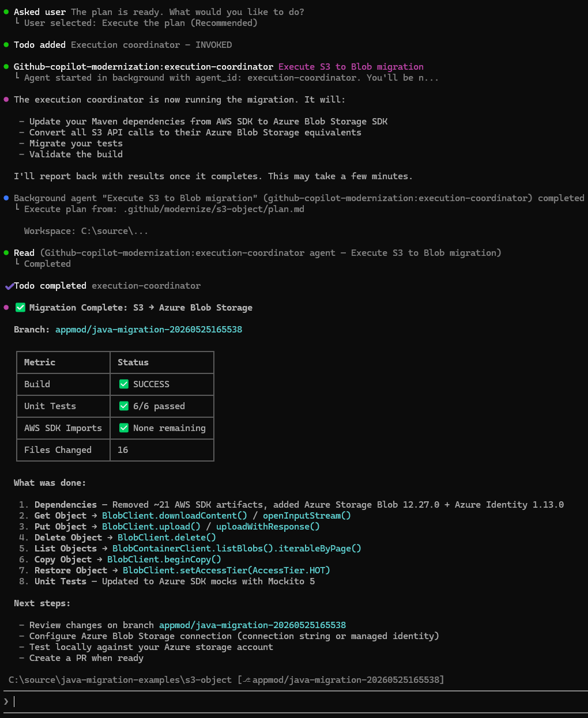The height and width of the screenshot is (718, 588).
Task: Click 'Next steps:' heading
Action: (x=42, y=603)
